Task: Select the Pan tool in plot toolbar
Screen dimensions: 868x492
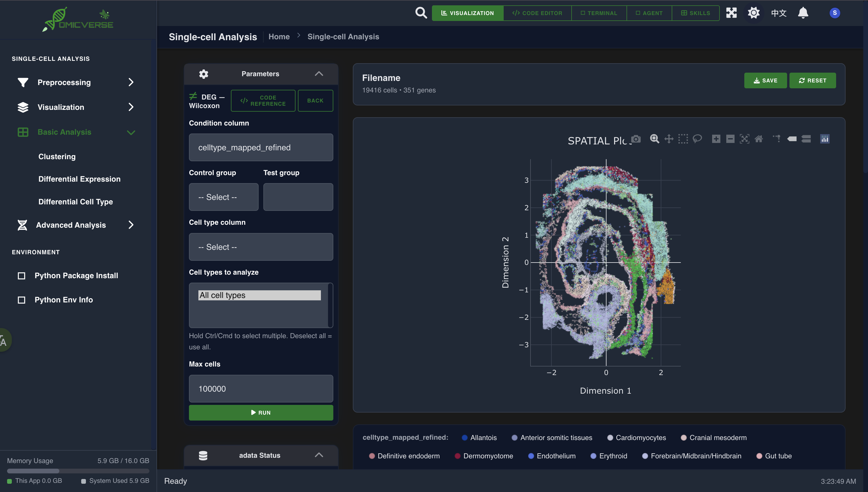Action: pos(669,139)
